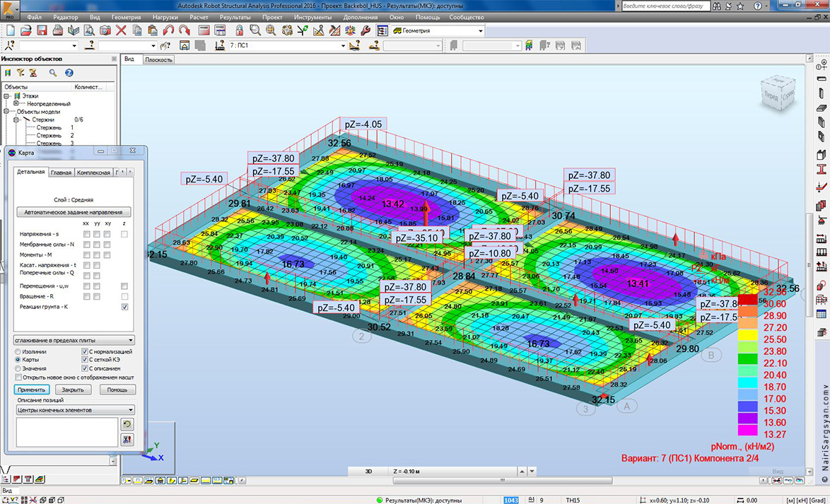
Task: Open the Геометрия layout dropdown
Action: tap(481, 30)
